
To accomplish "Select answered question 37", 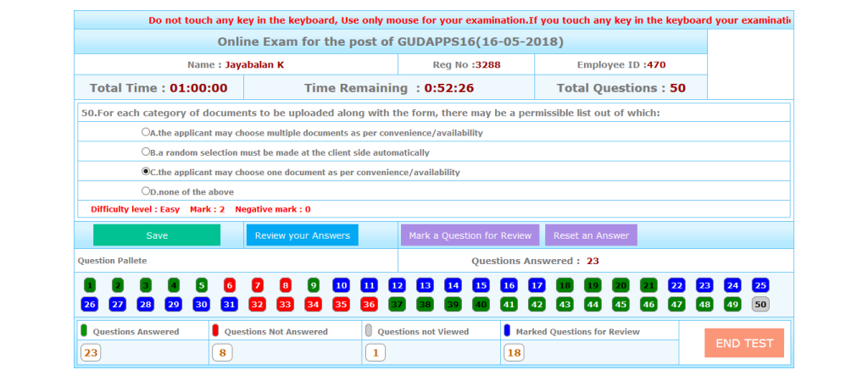I will (397, 304).
